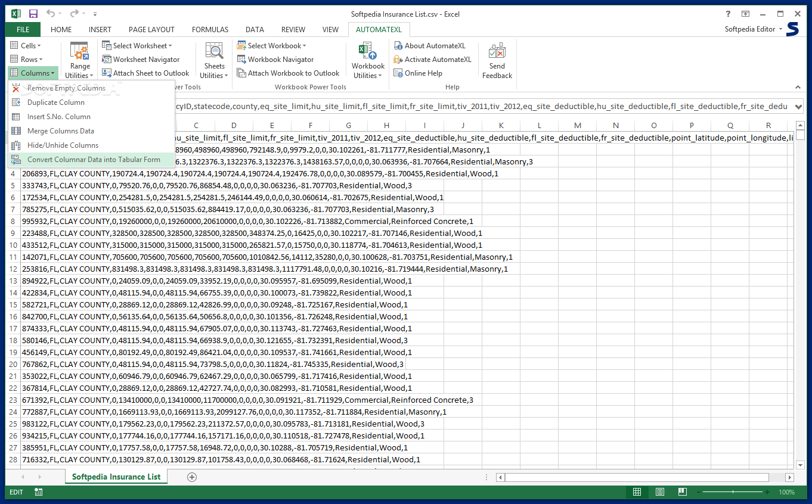Open Ribbon Display Options
This screenshot has height=504, width=812.
(x=745, y=14)
